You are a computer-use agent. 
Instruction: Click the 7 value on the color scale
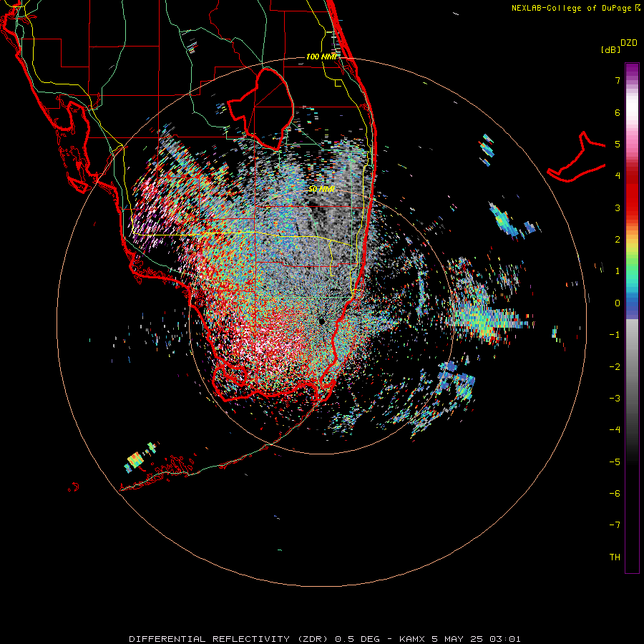(618, 80)
